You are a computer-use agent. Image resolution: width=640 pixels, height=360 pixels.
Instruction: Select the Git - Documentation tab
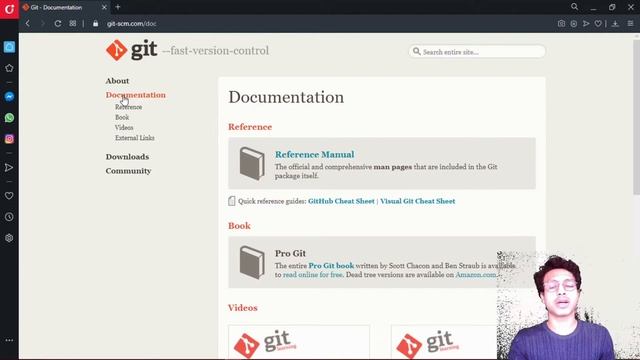pos(64,7)
